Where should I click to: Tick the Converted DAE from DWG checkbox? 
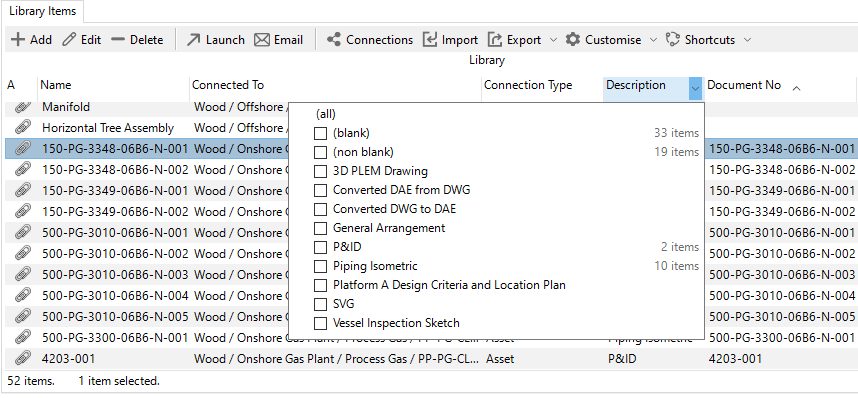pos(321,191)
